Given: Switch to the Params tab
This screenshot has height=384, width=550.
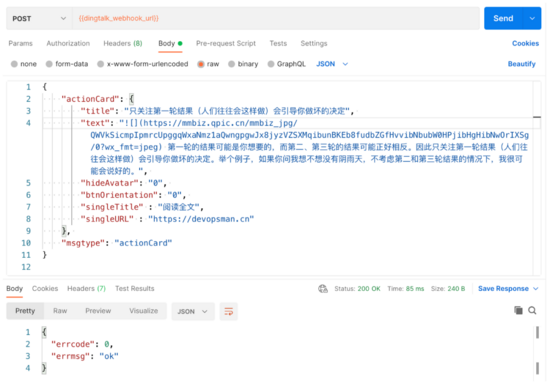Looking at the screenshot, I should (20, 43).
